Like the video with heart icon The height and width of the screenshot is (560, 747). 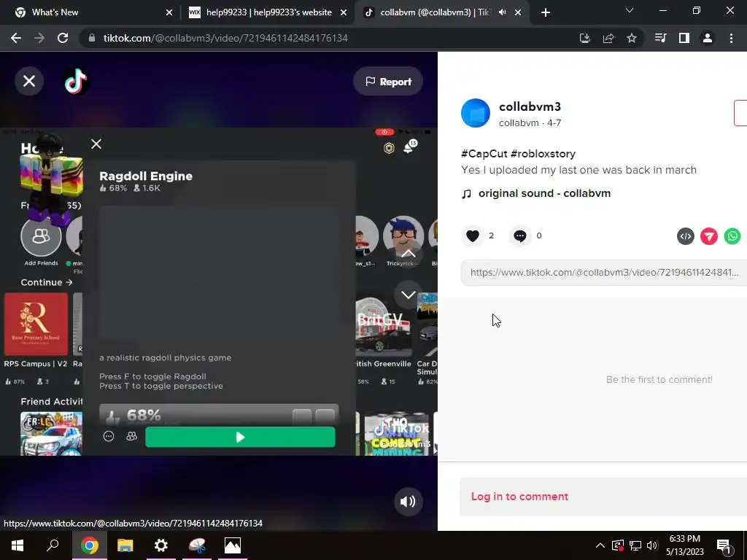(473, 236)
